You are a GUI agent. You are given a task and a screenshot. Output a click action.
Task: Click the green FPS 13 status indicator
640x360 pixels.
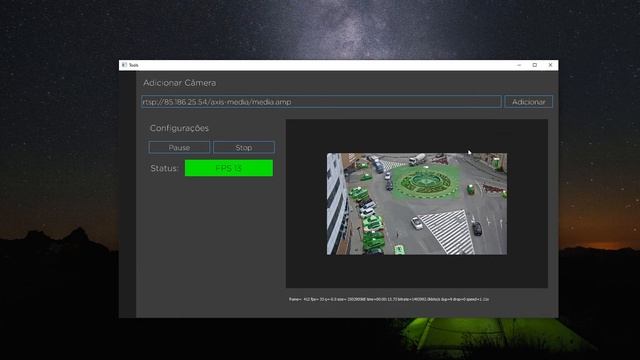point(229,168)
